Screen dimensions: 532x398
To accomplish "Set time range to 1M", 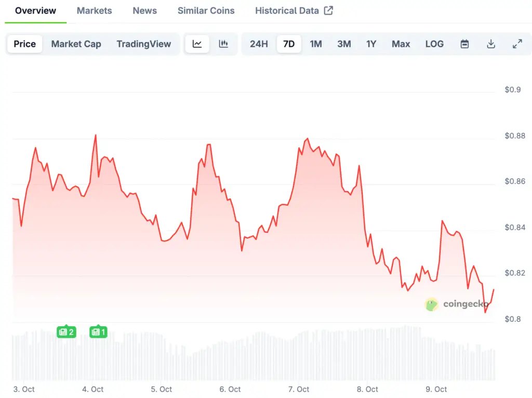I will pos(316,44).
